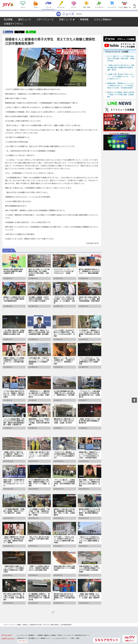Open the サイトマップ footer button
The image size is (138, 644).
(22, 641)
